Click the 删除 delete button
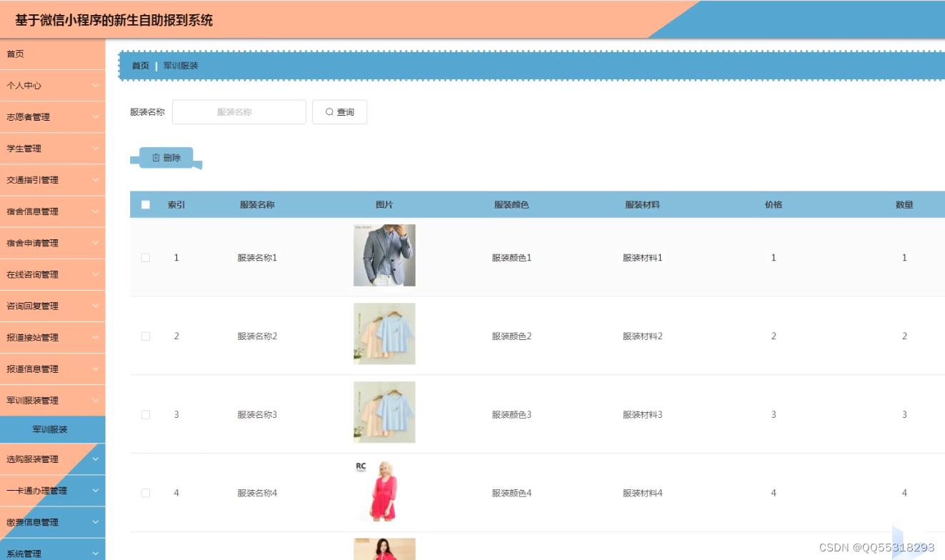This screenshot has width=945, height=560. [x=166, y=158]
